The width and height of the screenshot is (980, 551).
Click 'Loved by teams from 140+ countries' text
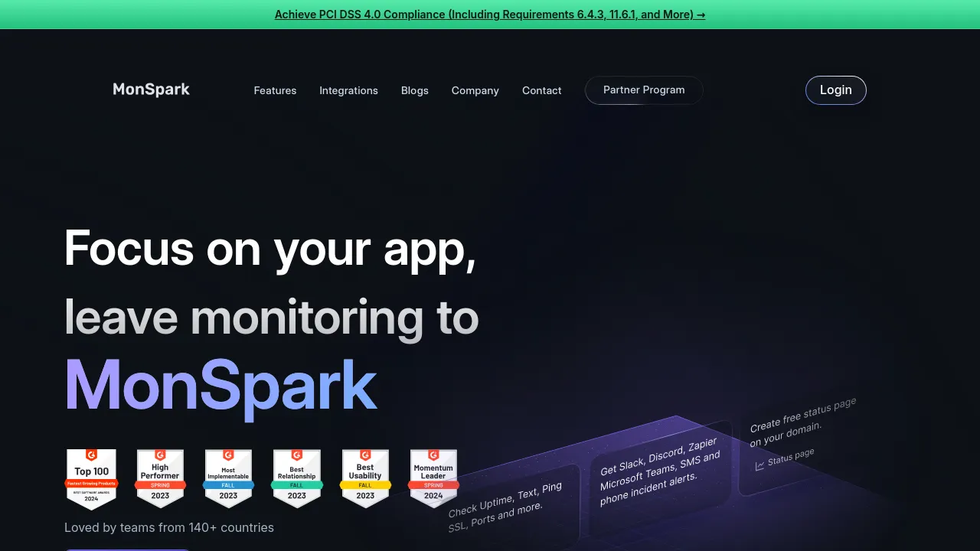pos(169,527)
